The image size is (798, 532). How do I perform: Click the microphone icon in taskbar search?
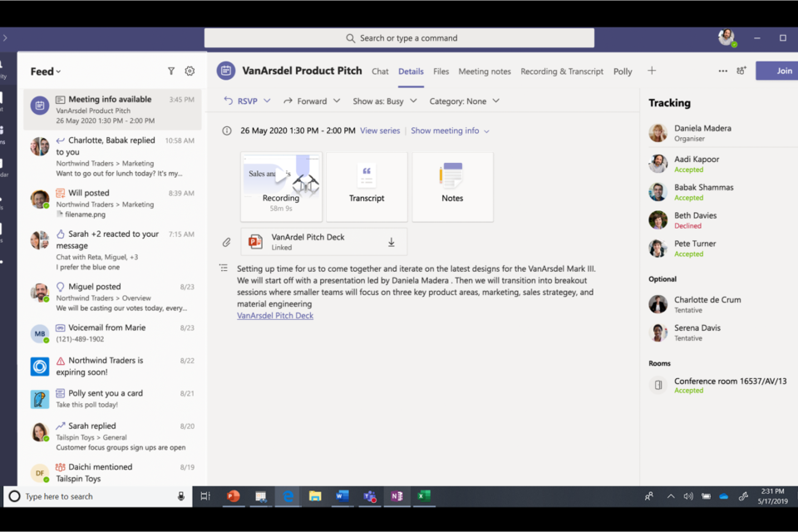(180, 496)
